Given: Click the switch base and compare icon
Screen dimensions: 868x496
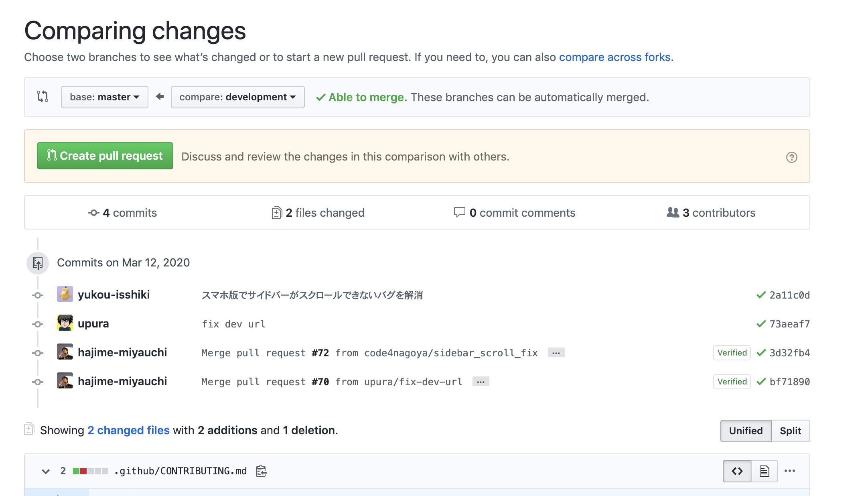Looking at the screenshot, I should pos(43,97).
